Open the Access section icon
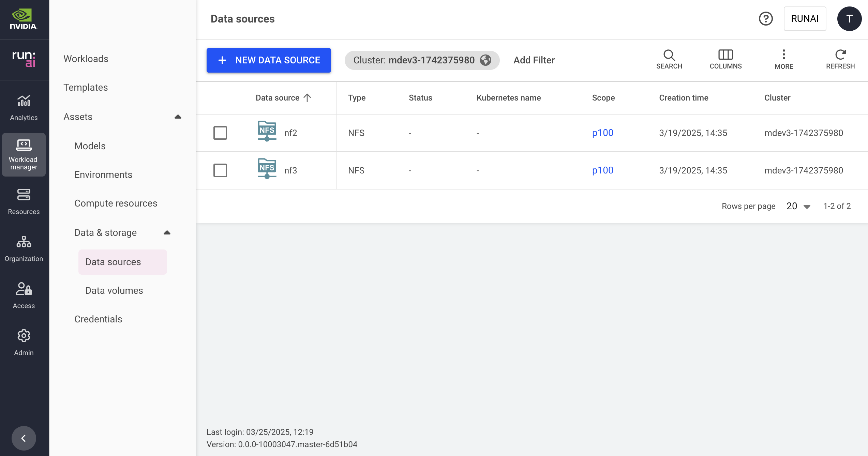Viewport: 868px width, 456px height. 24,289
